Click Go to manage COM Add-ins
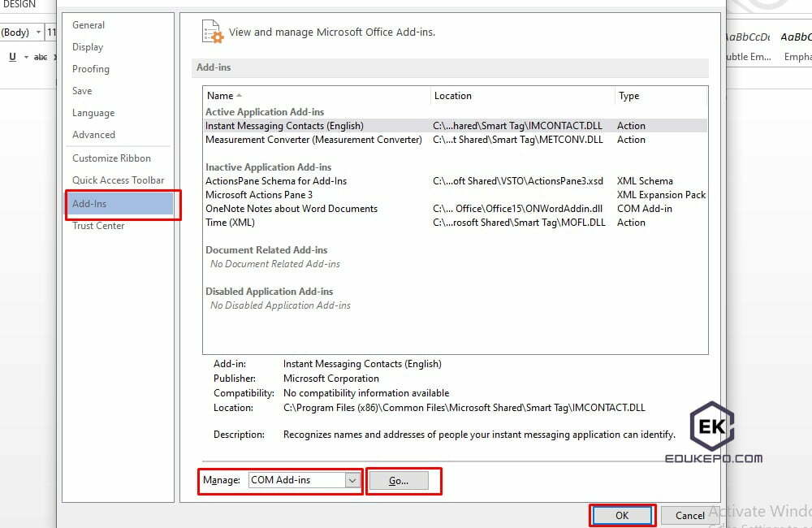This screenshot has width=812, height=528. click(404, 480)
